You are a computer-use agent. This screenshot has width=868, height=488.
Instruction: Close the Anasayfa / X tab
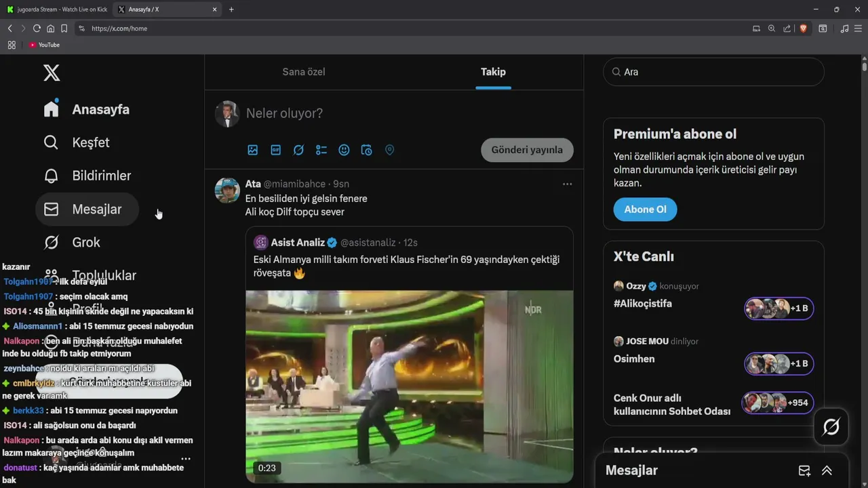tap(215, 9)
